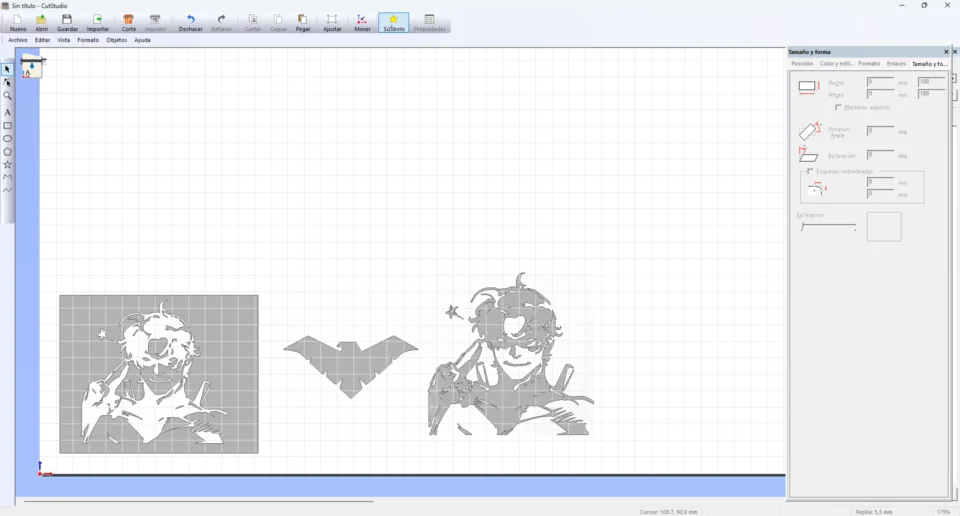Screen dimensions: 960x516
Task: Click the Altura millimeter input field
Action: (880, 94)
